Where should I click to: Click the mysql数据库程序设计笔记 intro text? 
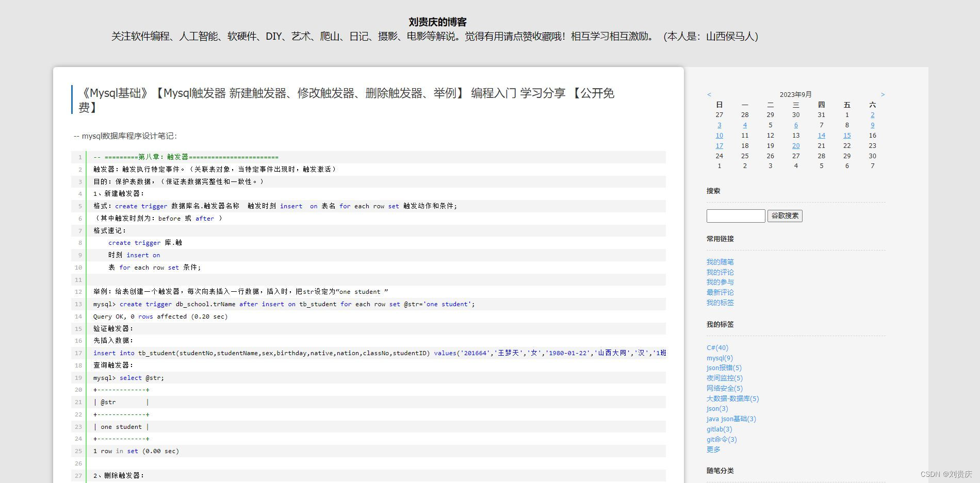pos(125,136)
